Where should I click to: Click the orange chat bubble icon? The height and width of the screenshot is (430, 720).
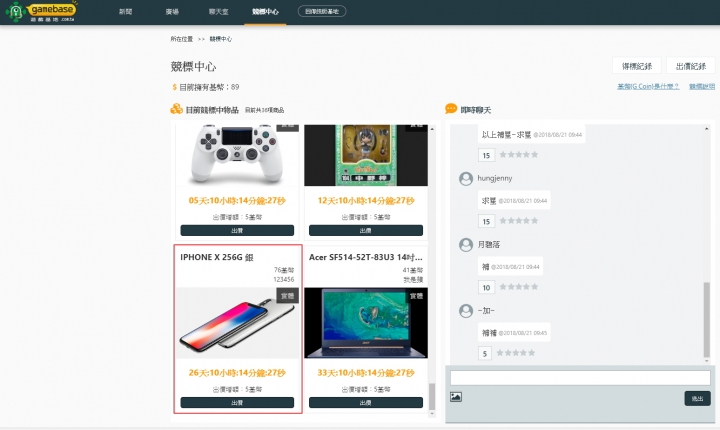coord(451,109)
